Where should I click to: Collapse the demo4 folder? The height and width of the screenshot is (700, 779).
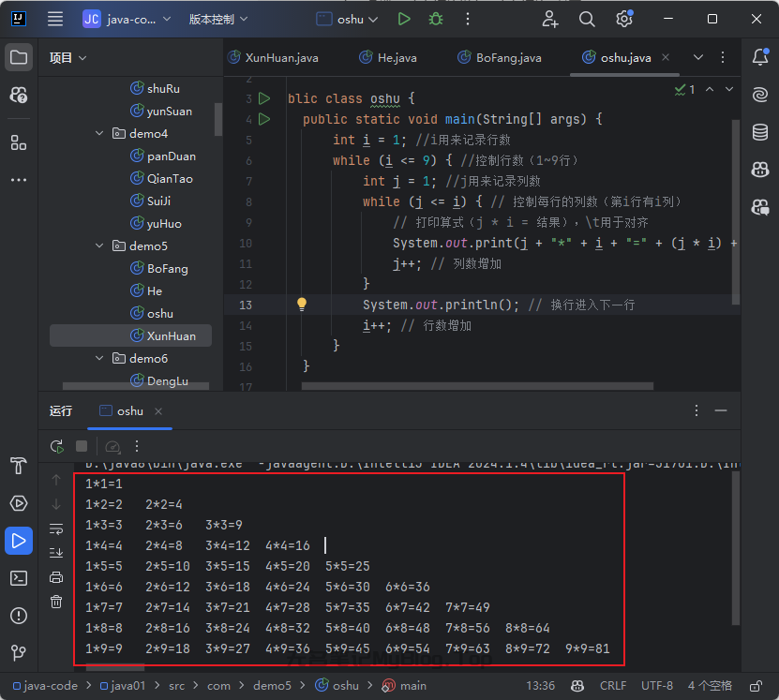click(x=99, y=134)
